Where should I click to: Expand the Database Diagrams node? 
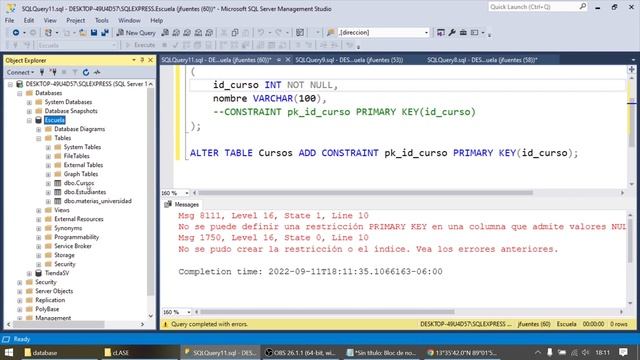pos(38,129)
